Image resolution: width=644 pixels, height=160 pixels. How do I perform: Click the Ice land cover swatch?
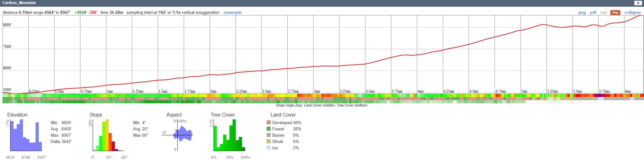pyautogui.click(x=268, y=148)
